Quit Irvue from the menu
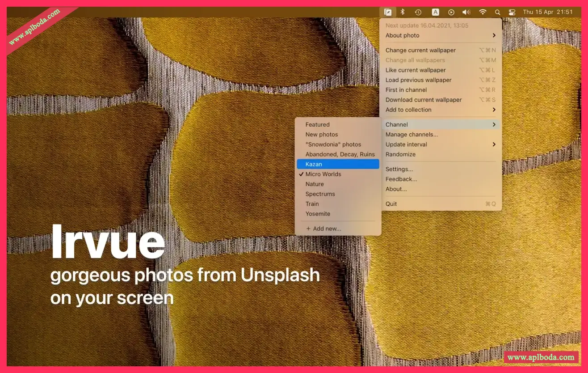 coord(441,204)
